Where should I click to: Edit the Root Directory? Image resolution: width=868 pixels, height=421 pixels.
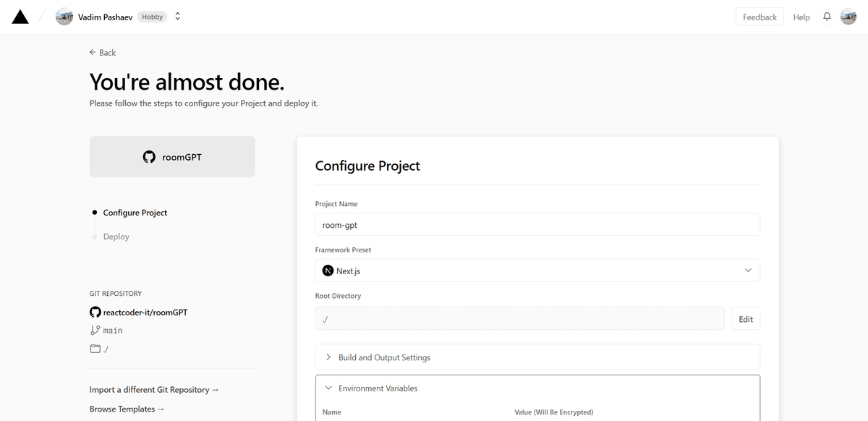point(746,319)
